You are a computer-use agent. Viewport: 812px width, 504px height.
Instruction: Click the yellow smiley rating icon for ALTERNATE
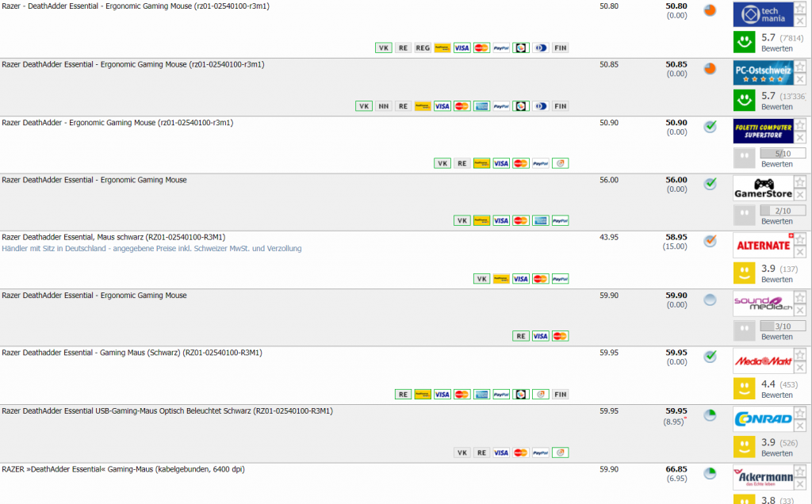744,273
